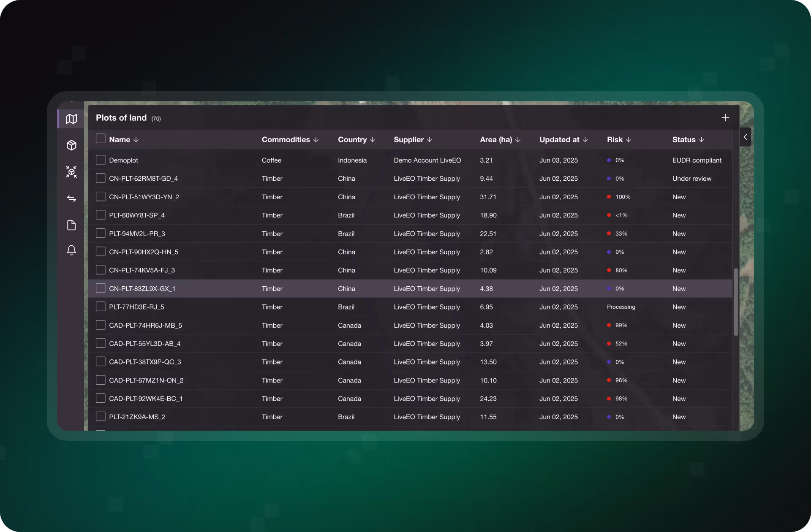Open the document file sidebar icon
Viewport: 811px width, 532px height.
[71, 225]
